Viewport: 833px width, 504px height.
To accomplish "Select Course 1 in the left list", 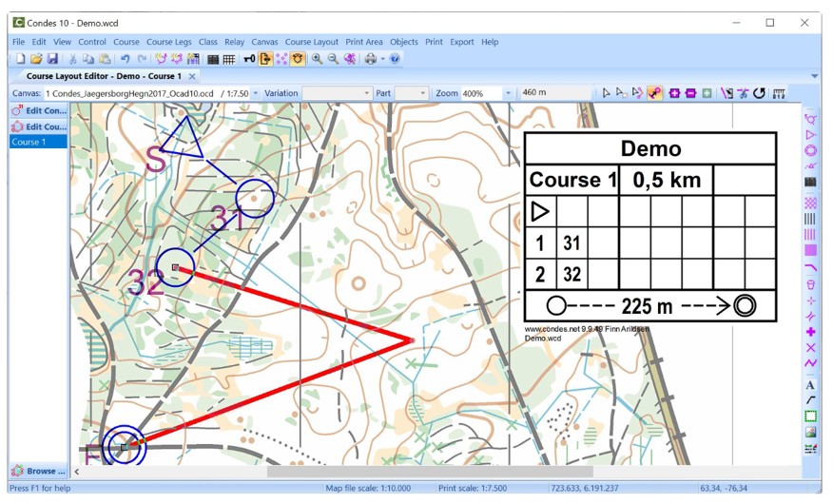I will click(x=38, y=142).
